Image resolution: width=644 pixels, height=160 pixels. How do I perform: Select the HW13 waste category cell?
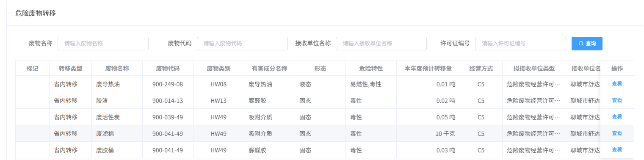(218, 101)
